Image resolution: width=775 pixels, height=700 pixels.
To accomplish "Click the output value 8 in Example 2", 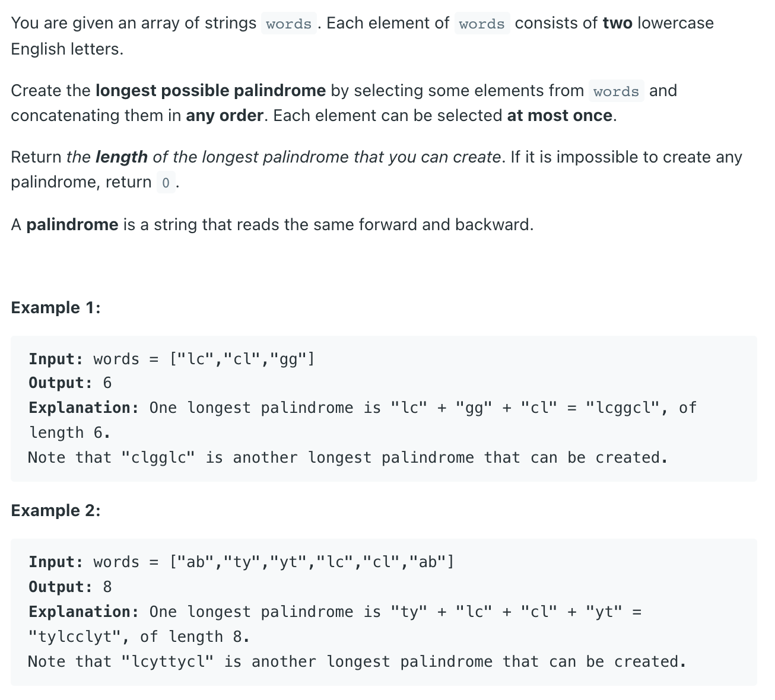I will pyautogui.click(x=107, y=587).
